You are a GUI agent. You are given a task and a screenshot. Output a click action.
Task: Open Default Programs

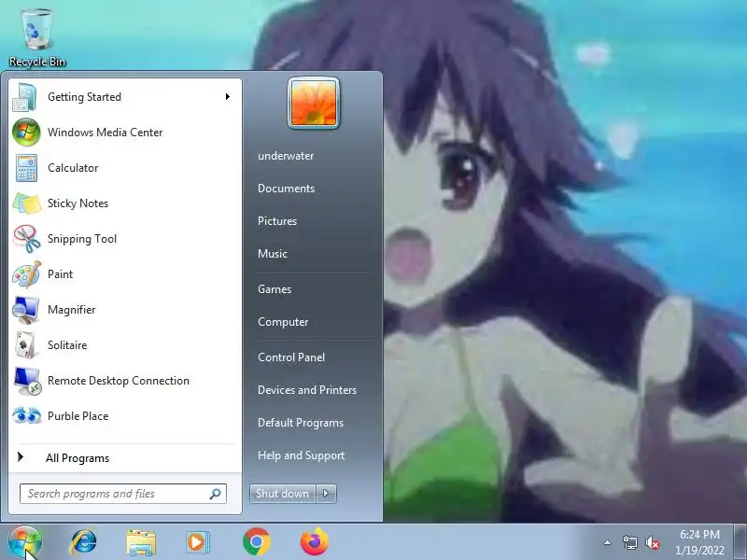301,423
